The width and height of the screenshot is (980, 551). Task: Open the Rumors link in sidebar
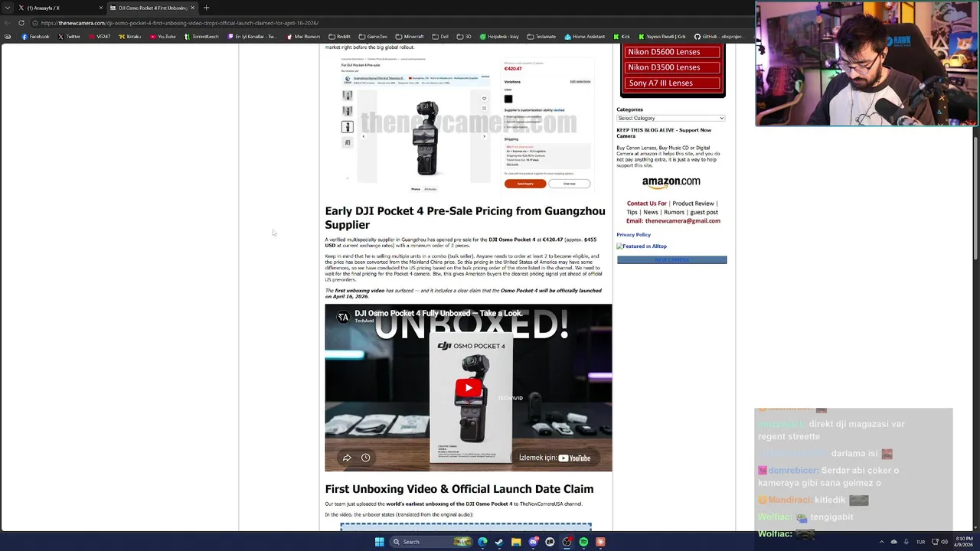tap(674, 212)
